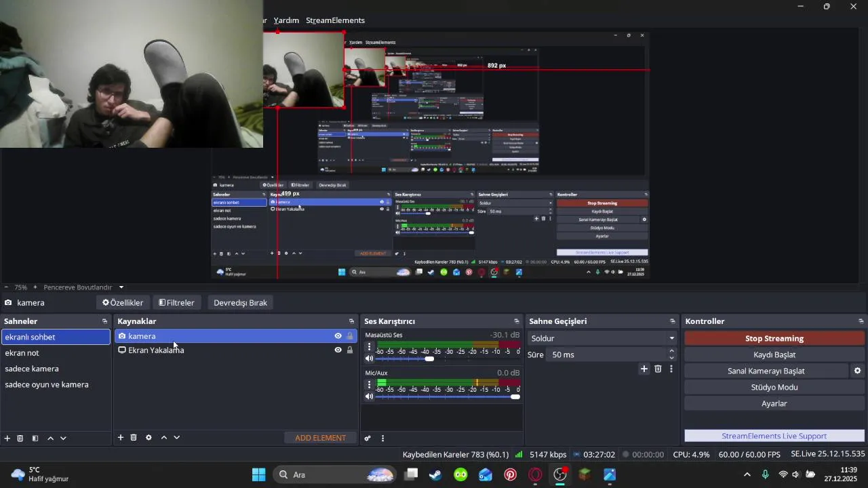The width and height of the screenshot is (868, 488).
Task: Open Steam from the taskbar
Action: (435, 474)
